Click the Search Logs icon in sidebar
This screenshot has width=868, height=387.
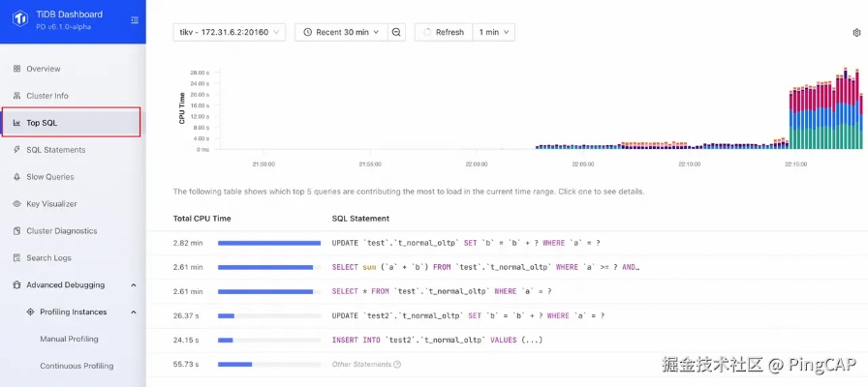point(16,258)
